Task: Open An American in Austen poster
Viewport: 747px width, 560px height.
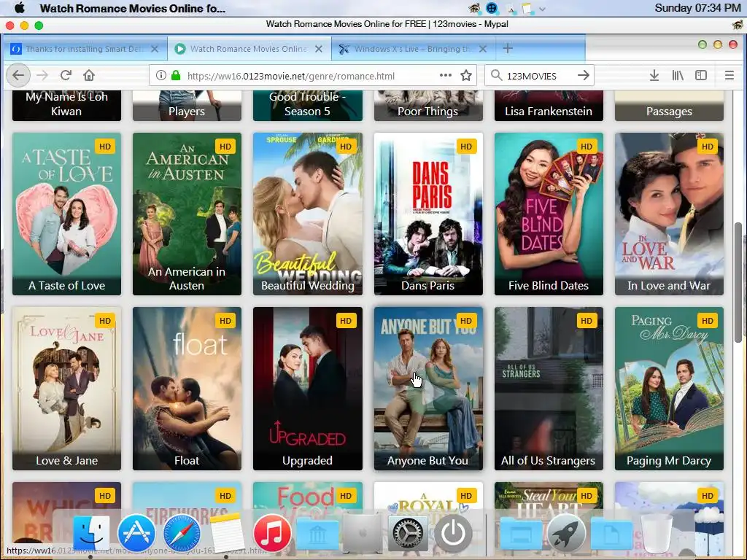Action: (187, 214)
